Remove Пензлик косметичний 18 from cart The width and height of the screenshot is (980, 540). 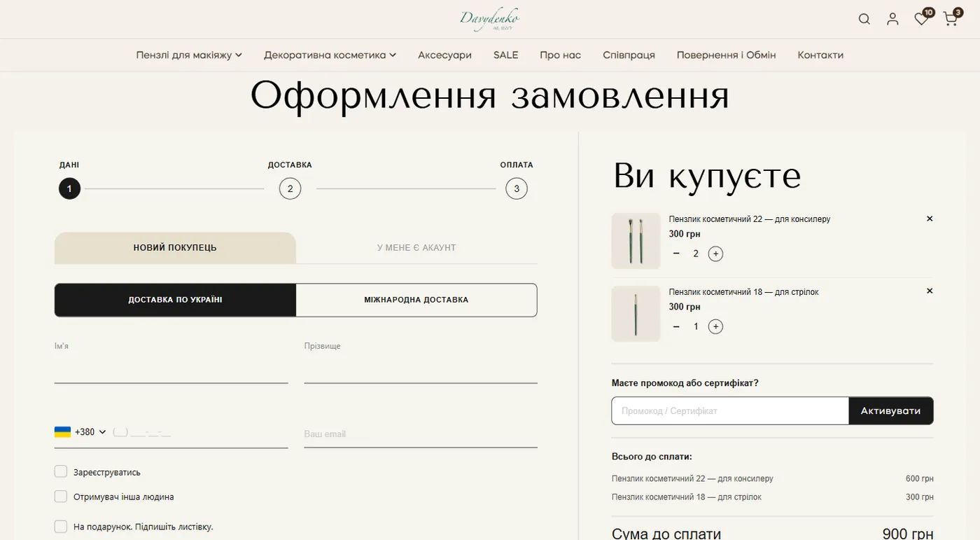tap(930, 291)
